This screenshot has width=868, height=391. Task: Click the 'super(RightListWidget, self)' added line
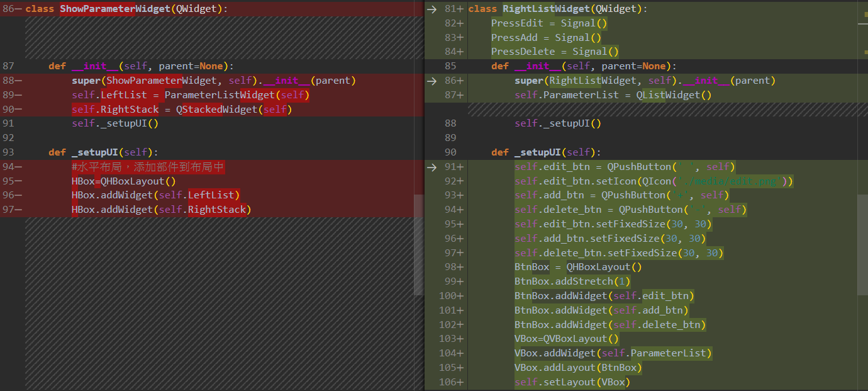(645, 81)
